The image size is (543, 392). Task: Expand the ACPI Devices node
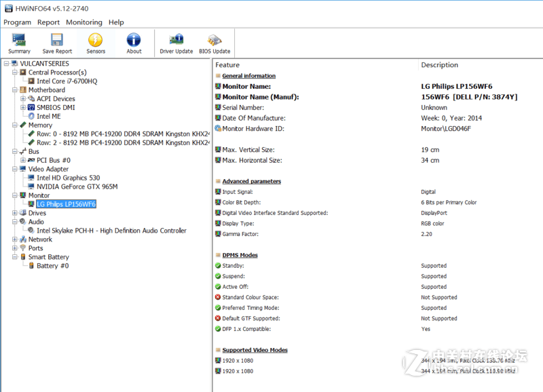coord(23,99)
